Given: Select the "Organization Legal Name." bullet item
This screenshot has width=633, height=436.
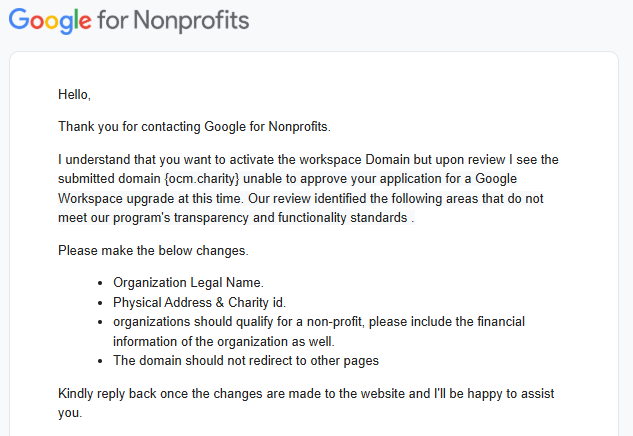Looking at the screenshot, I should 189,282.
